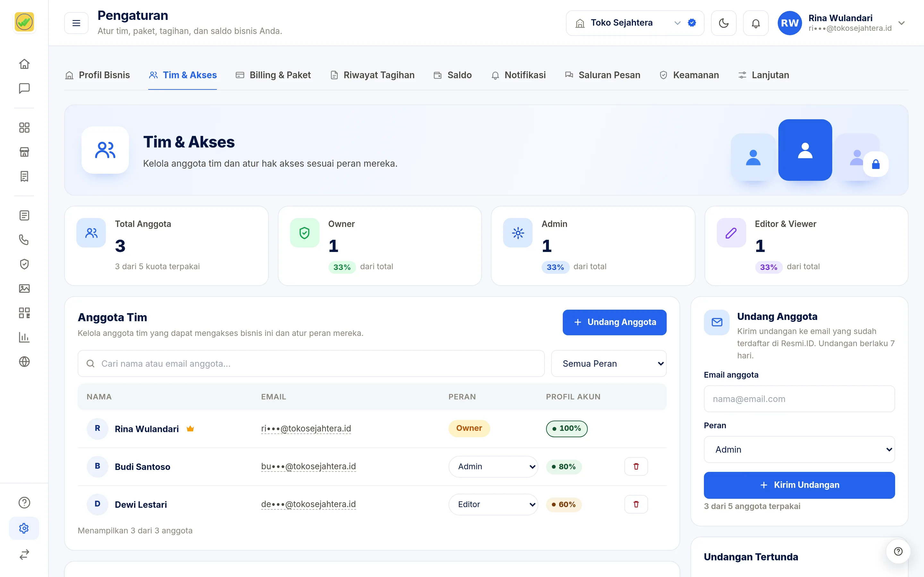Open the phone icon in sidebar
This screenshot has width=924, height=577.
(24, 240)
